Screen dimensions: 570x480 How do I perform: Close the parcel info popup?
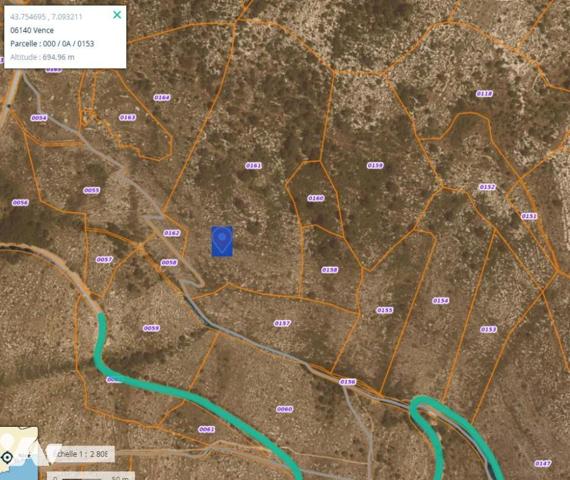(117, 15)
